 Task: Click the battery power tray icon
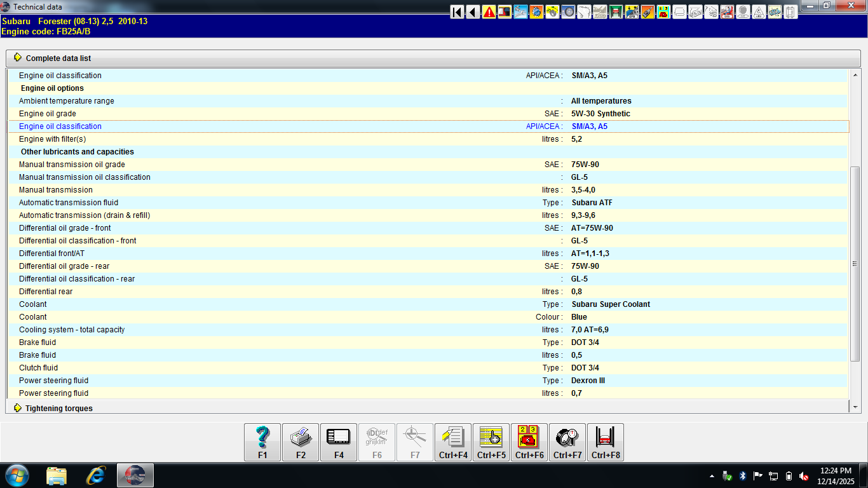pyautogui.click(x=789, y=476)
